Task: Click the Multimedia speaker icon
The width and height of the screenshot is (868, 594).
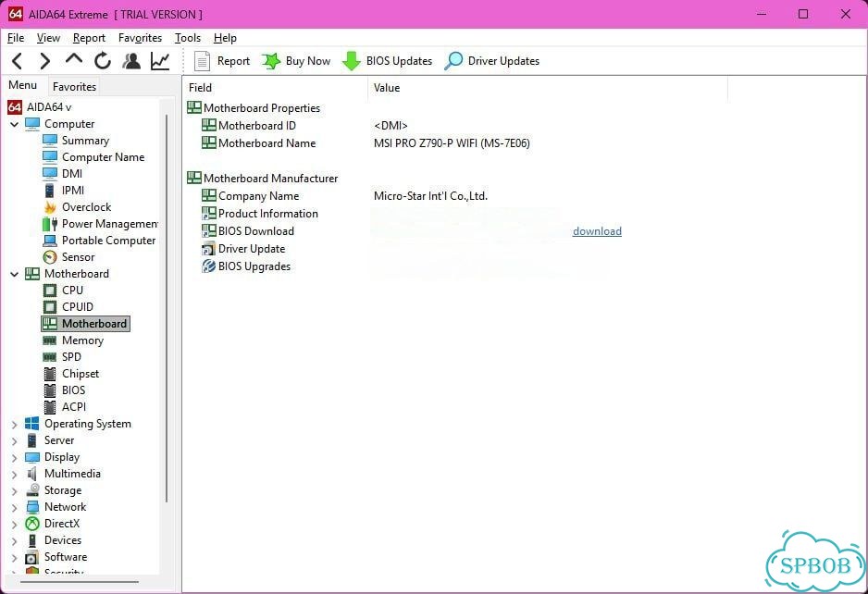Action: [32, 474]
